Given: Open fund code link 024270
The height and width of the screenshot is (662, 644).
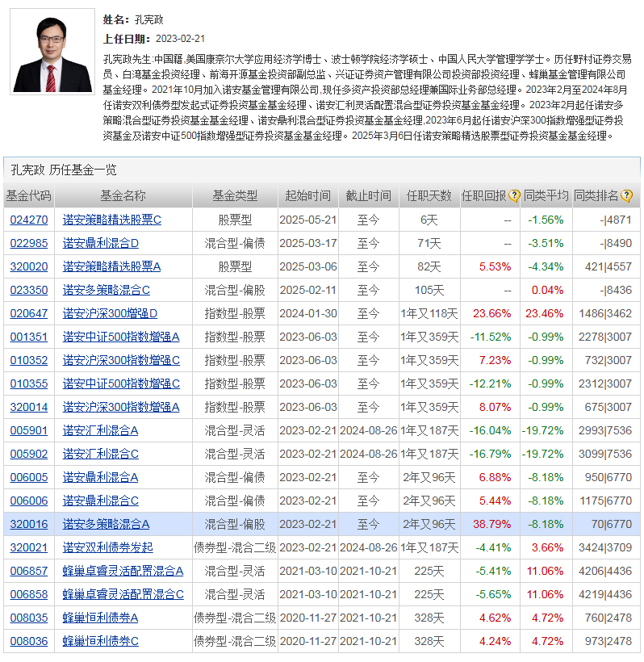Looking at the screenshot, I should coord(29,220).
